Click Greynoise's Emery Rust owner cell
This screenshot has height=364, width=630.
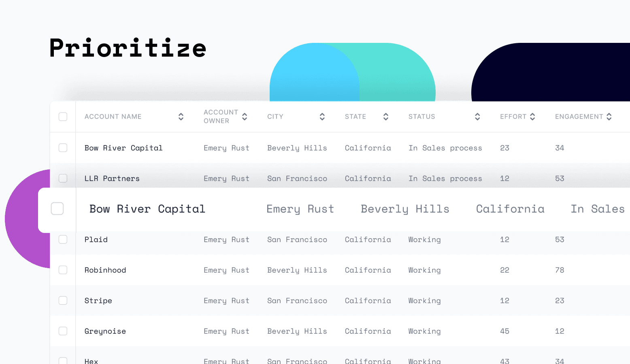click(x=226, y=331)
